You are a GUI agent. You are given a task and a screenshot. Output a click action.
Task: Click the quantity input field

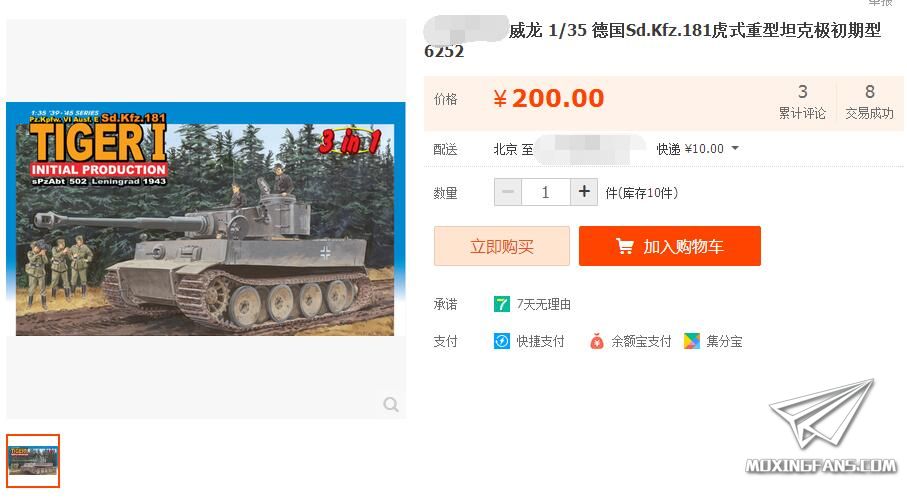[545, 191]
